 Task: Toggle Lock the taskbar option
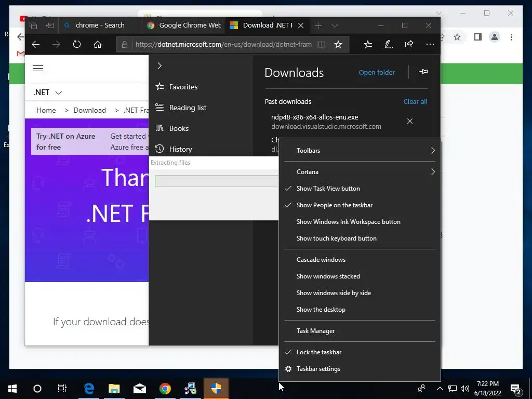[x=360, y=352]
